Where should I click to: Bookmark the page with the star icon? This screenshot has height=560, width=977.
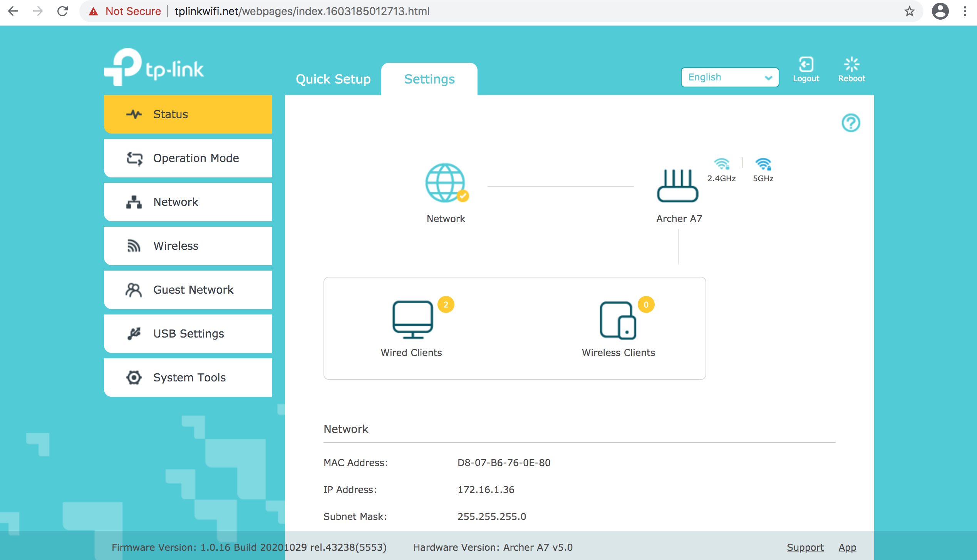[909, 11]
